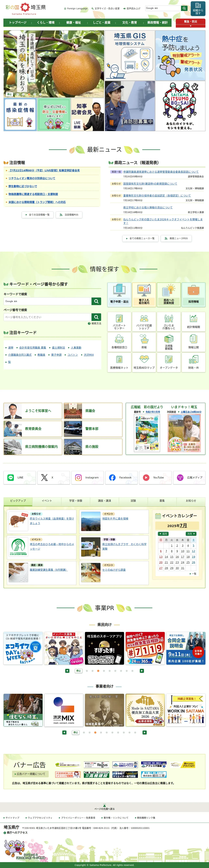Open 各種相談窓口 icon tile
The height and width of the screenshot is (868, 209).
(119, 342)
